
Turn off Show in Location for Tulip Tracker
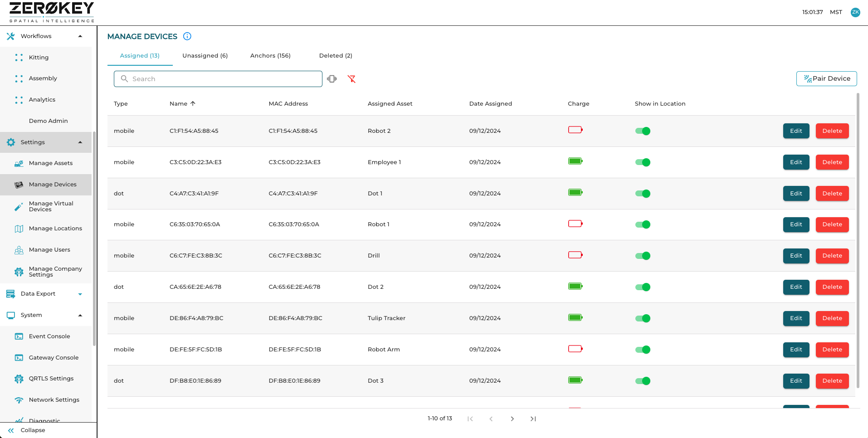coord(643,318)
